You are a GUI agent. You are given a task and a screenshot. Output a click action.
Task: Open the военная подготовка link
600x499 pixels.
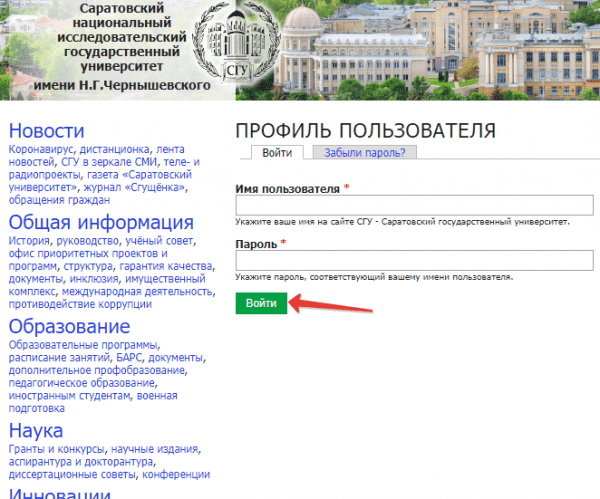point(93,402)
